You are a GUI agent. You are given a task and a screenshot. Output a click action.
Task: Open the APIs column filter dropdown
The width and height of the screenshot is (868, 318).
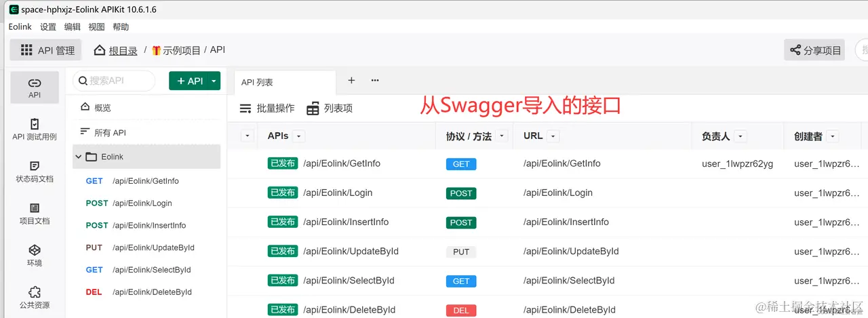[x=298, y=136]
